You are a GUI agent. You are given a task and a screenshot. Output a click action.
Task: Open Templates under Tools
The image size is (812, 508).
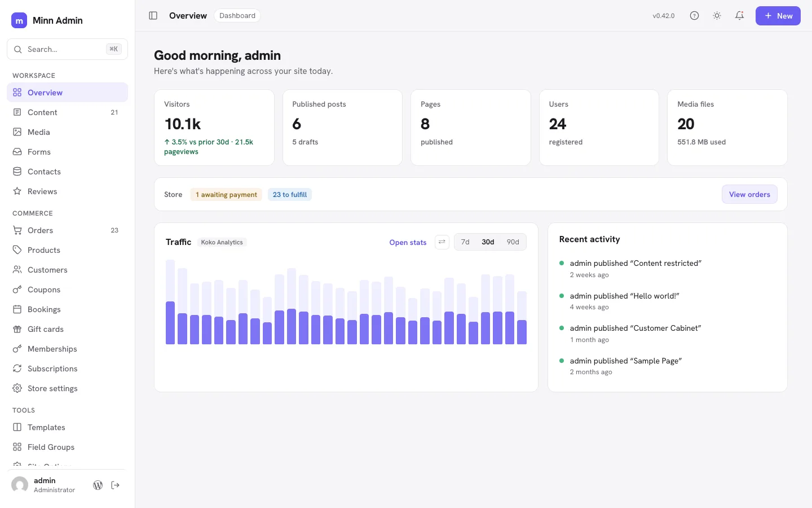tap(67, 427)
